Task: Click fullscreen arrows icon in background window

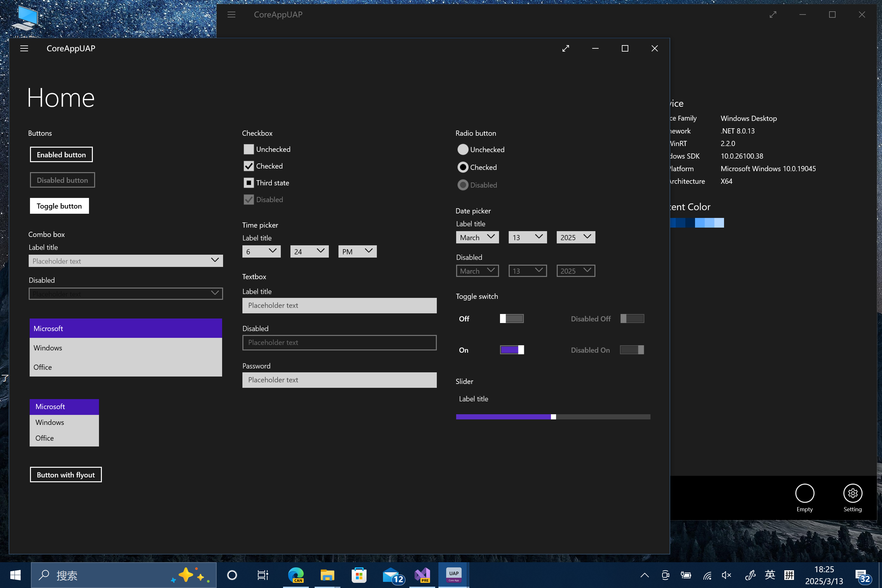Action: click(x=773, y=15)
